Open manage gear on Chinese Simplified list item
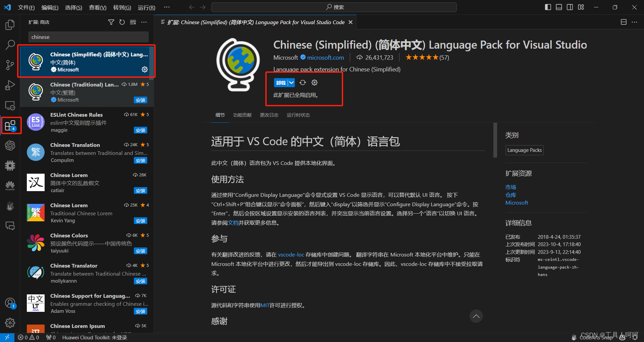The image size is (644, 342). pyautogui.click(x=145, y=69)
